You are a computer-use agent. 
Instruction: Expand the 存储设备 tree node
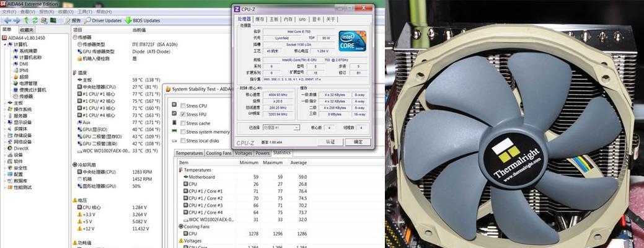coord(4,136)
